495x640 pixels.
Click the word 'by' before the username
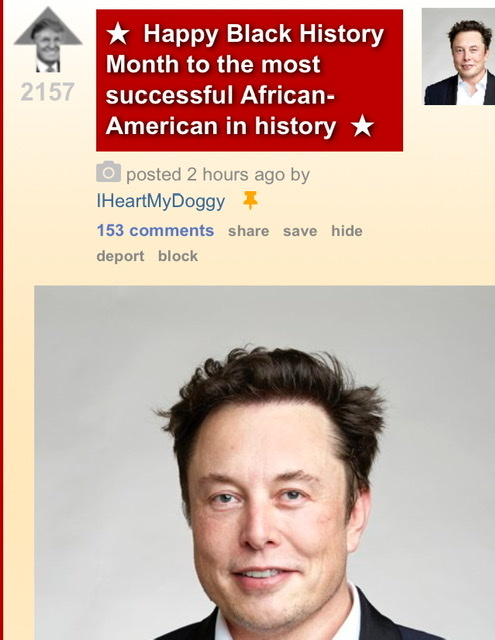pos(300,175)
